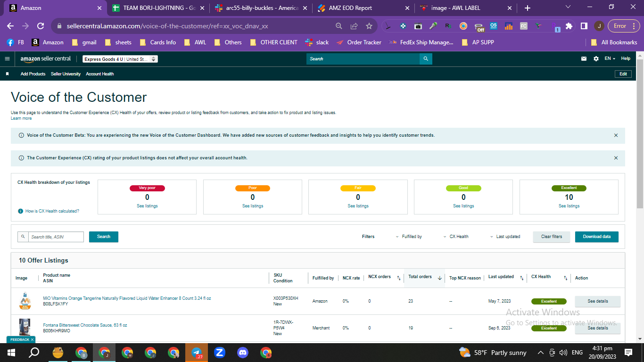Open the Last updated filter dropdown
This screenshot has width=644, height=362.
[x=505, y=237]
